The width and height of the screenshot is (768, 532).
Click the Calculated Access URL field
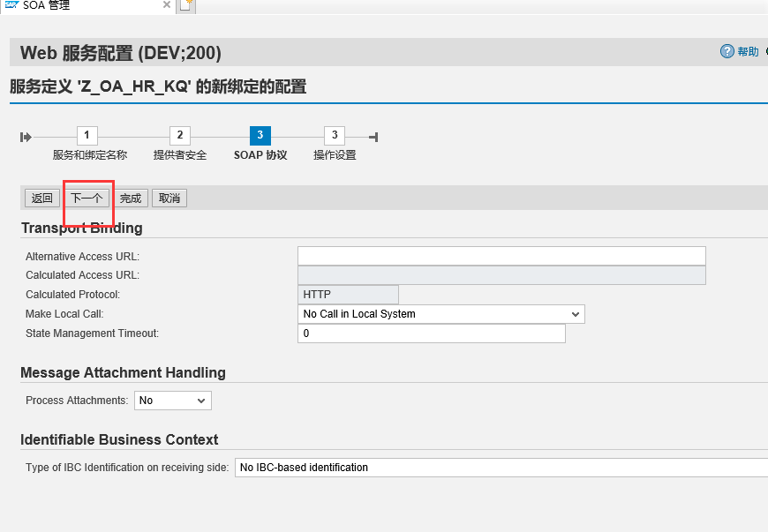pyautogui.click(x=501, y=275)
